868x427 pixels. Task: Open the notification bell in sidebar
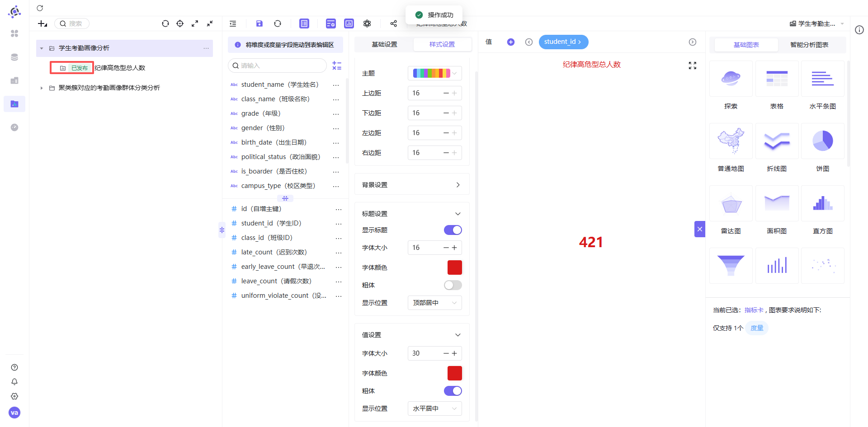14,382
